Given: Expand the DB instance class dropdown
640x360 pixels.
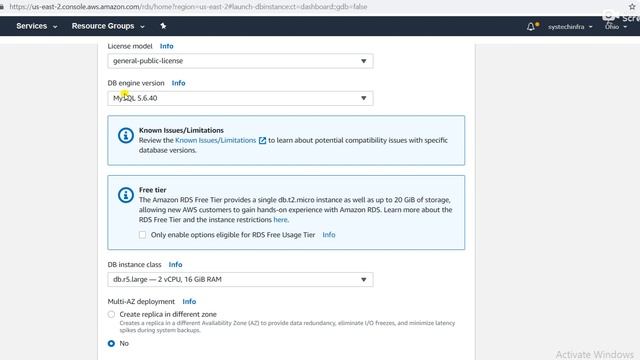Looking at the screenshot, I should point(240,280).
